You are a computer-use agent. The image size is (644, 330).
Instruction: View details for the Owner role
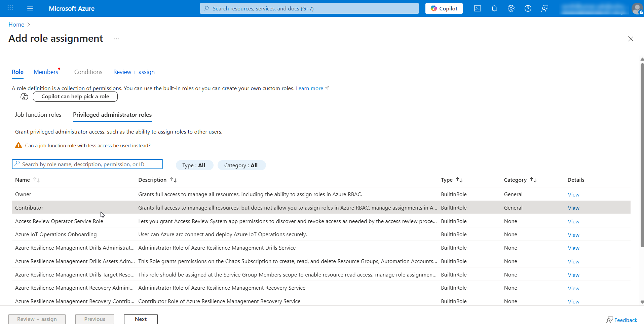coord(573,194)
